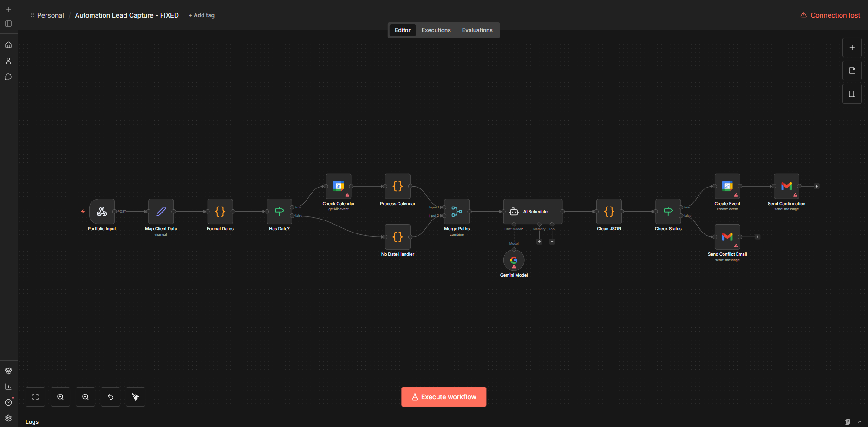Select the Gemini Model node

(x=514, y=260)
